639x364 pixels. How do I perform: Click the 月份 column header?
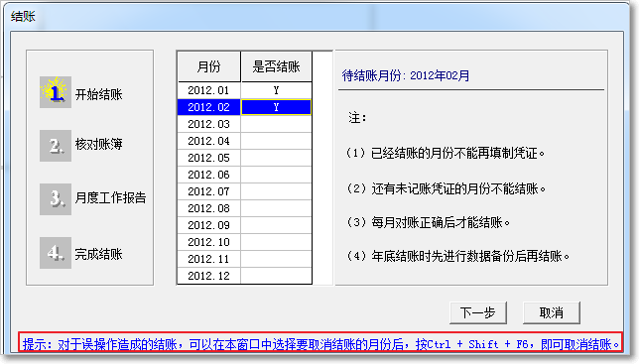click(208, 66)
